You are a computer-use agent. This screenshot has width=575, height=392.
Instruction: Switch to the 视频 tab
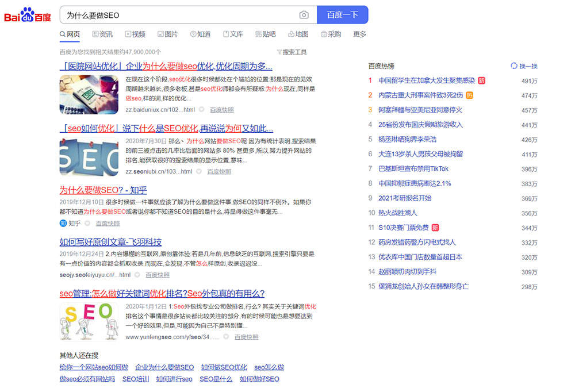tap(135, 34)
